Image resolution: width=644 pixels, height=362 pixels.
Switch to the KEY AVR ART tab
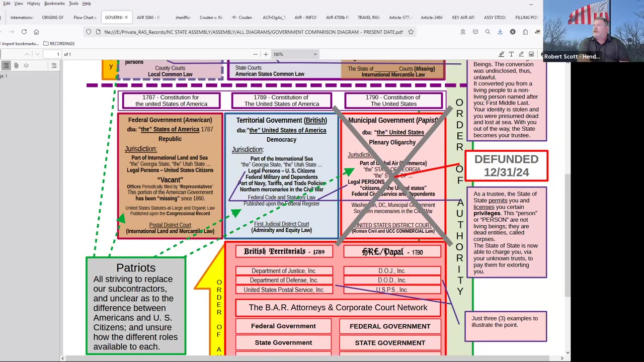[x=463, y=17]
